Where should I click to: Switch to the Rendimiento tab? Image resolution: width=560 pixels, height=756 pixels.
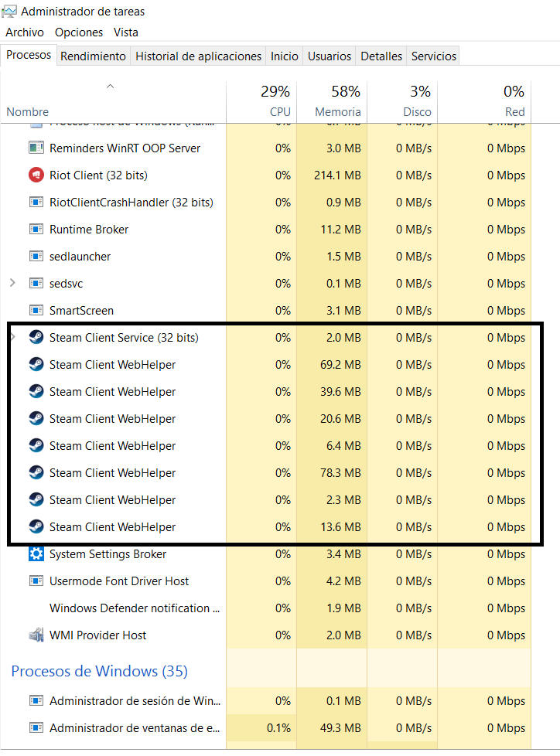[x=93, y=56]
